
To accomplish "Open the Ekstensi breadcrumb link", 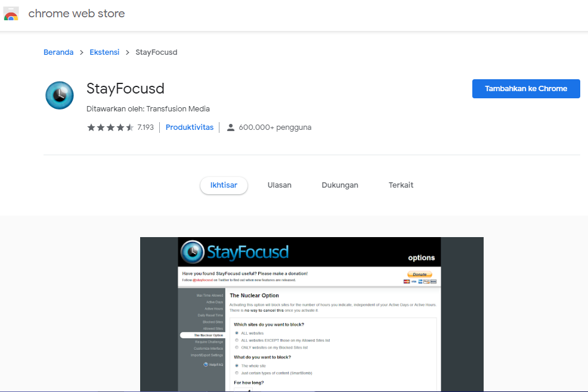I will click(104, 52).
